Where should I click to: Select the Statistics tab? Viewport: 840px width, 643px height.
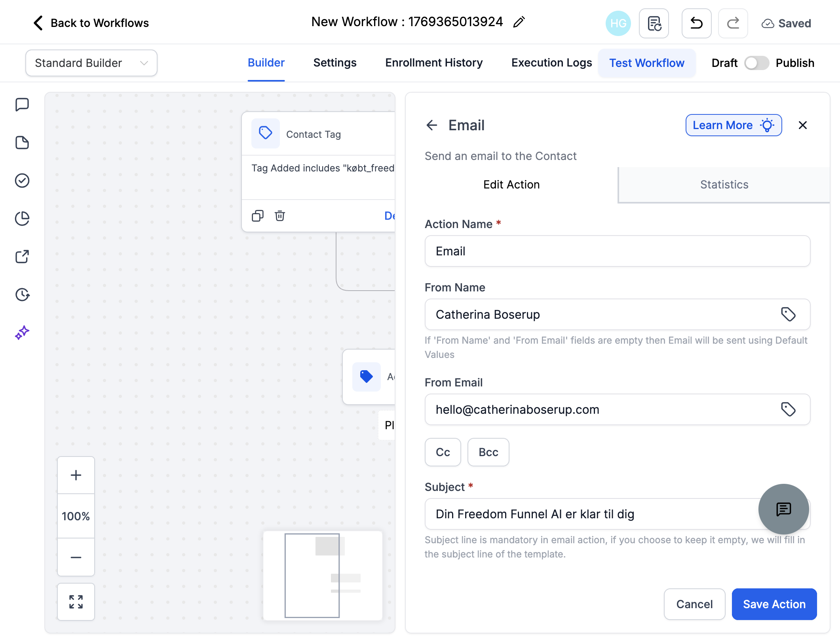(724, 185)
